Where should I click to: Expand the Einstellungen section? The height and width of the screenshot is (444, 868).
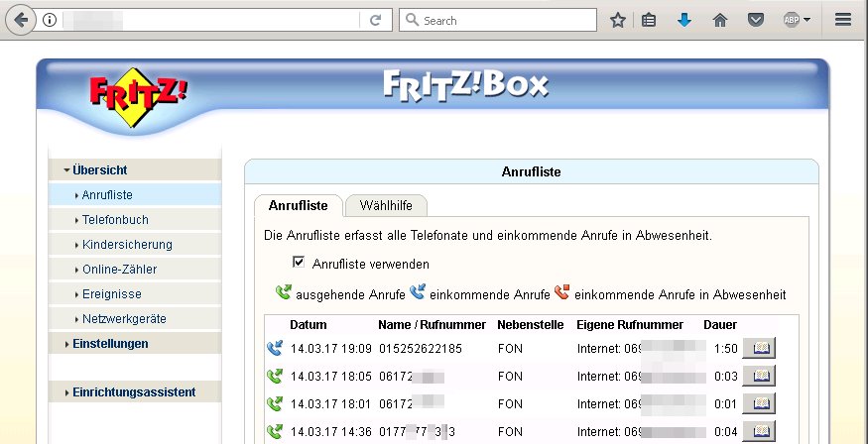pyautogui.click(x=135, y=343)
